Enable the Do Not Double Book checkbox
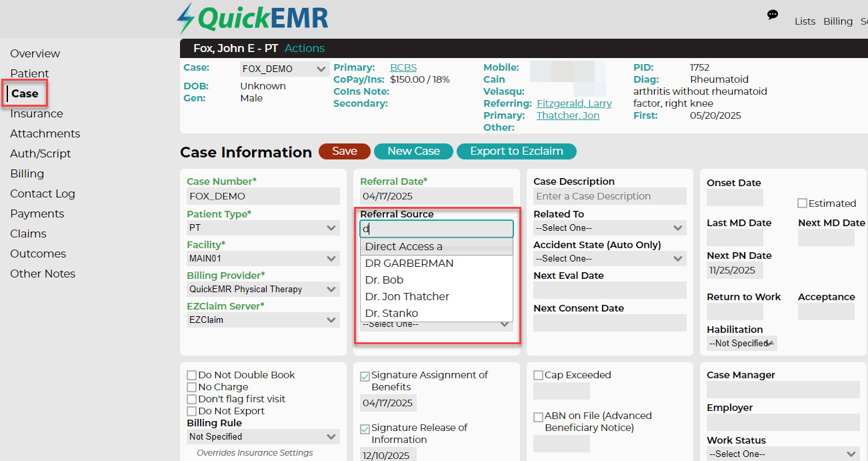 click(x=192, y=375)
